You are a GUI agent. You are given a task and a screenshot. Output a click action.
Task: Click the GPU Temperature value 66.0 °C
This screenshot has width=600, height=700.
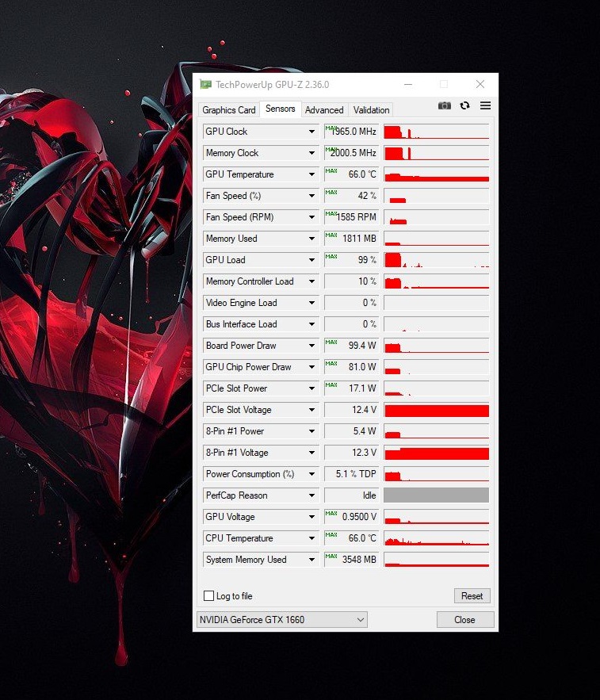tap(351, 174)
